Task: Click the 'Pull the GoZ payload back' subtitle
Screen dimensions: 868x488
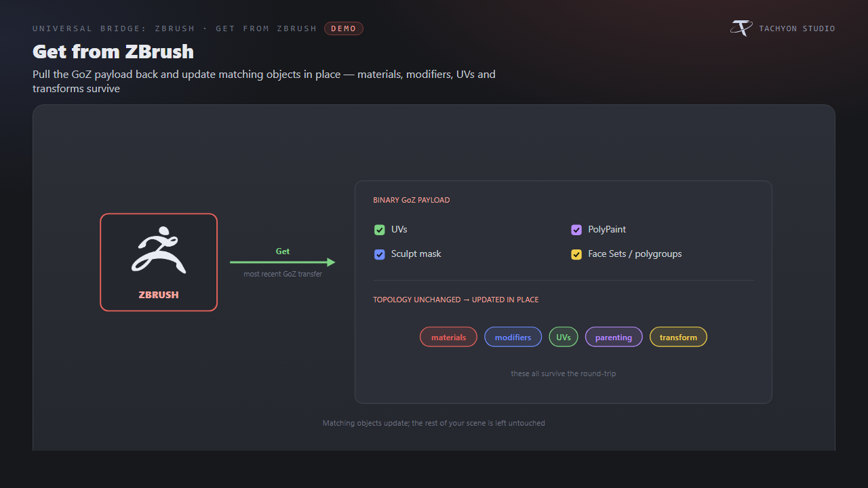Action: 264,81
